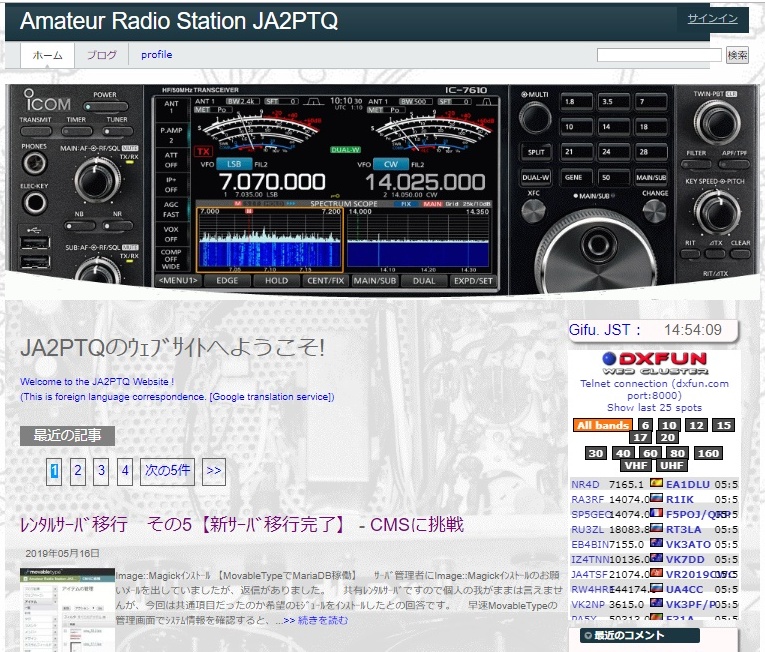Open the VK7DD DX callsign link
The image size is (765, 652).
685,559
